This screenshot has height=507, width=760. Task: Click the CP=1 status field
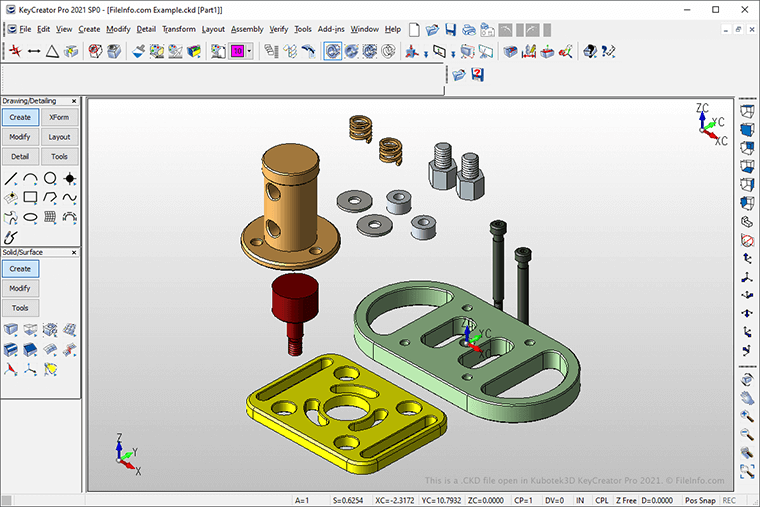point(523,500)
